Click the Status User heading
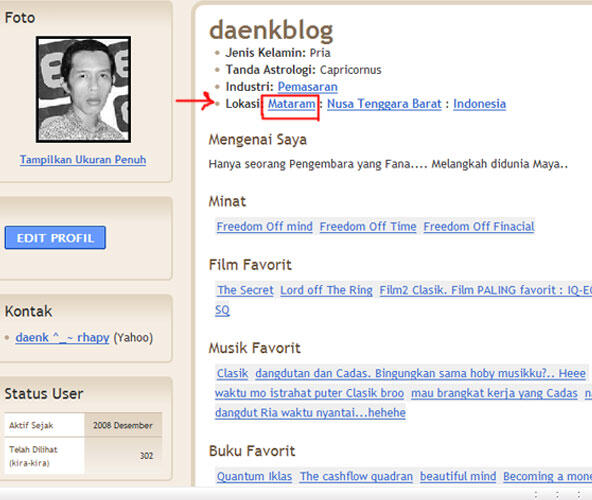 point(44,394)
